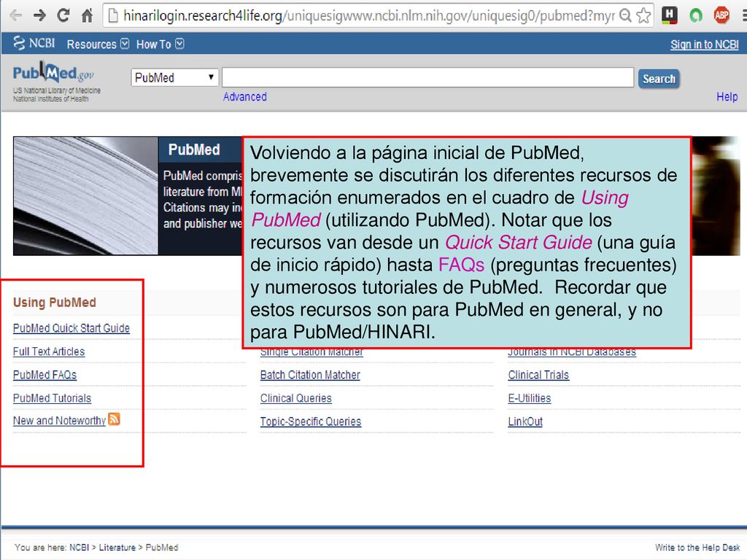The height and width of the screenshot is (560, 747).
Task: Click Write to the Help Desk
Action: click(697, 548)
